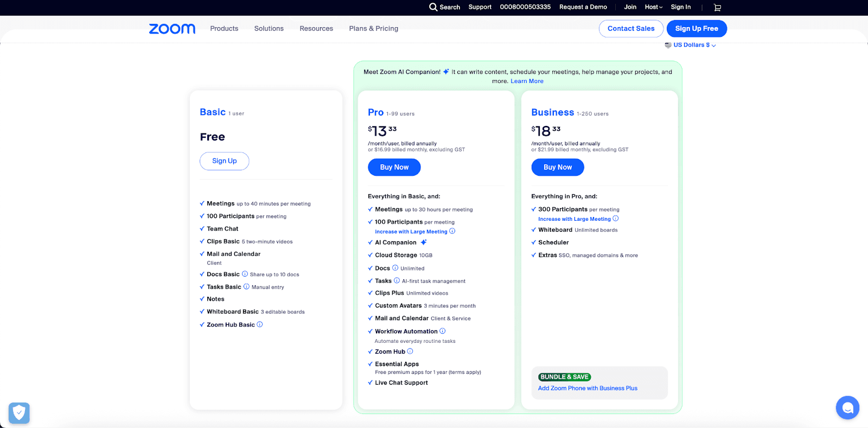Open the Solutions menu
The image size is (868, 428).
(x=269, y=29)
